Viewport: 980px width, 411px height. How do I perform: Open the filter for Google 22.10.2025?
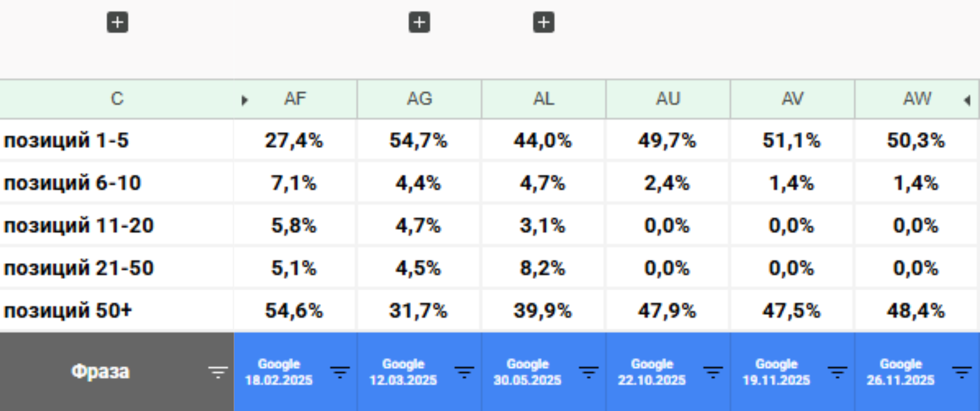(713, 372)
